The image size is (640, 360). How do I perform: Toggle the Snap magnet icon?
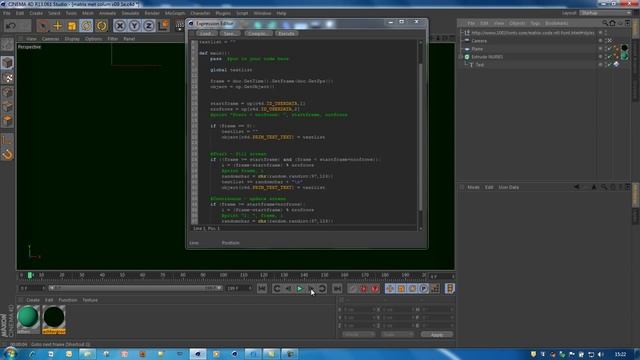click(7, 155)
